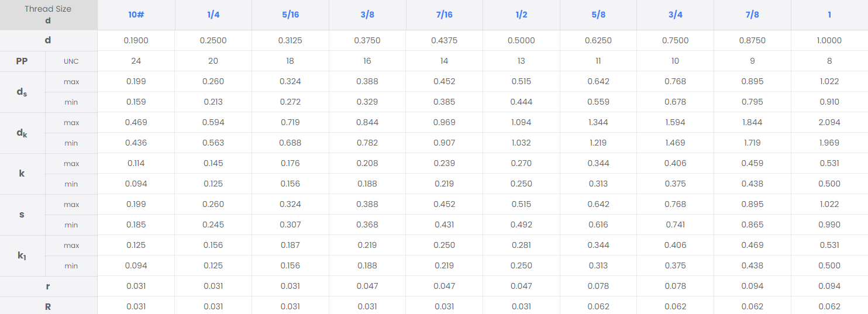
Task: Click UNC pitch value 24
Action: (x=136, y=61)
